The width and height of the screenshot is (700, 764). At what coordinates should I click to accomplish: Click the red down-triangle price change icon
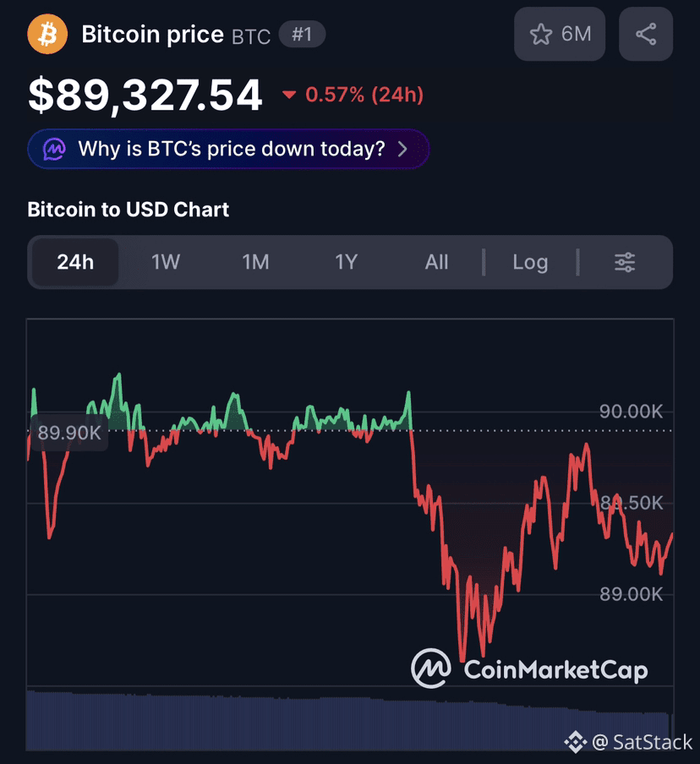click(x=289, y=95)
